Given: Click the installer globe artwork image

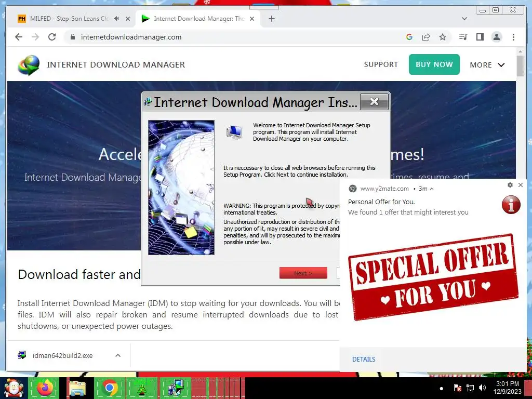Looking at the screenshot, I should pos(181,187).
